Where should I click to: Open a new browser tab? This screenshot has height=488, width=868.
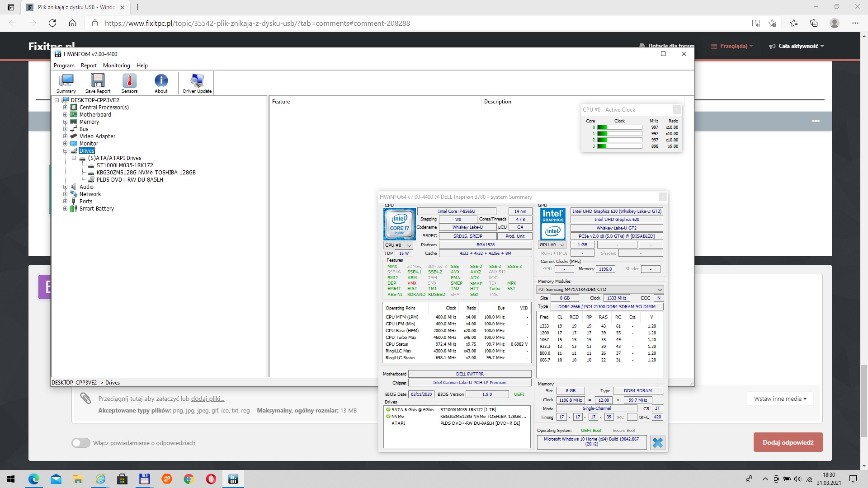click(x=138, y=7)
